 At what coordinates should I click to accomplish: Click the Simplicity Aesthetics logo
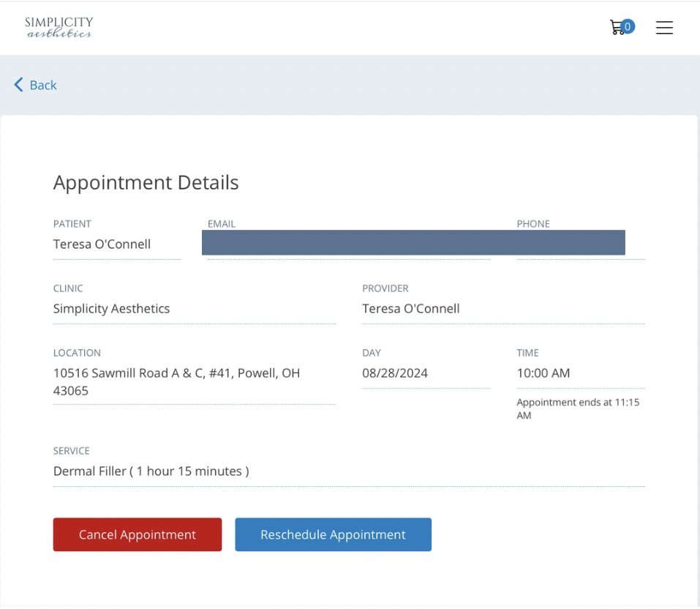[59, 27]
